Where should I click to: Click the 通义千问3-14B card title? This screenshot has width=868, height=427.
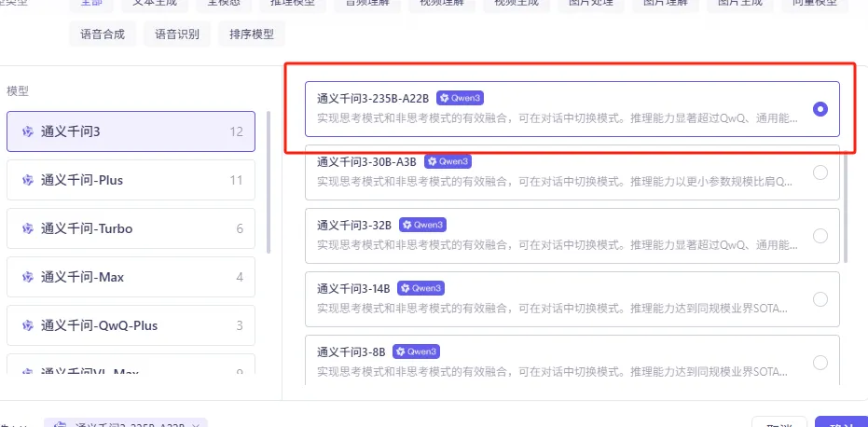pos(353,288)
